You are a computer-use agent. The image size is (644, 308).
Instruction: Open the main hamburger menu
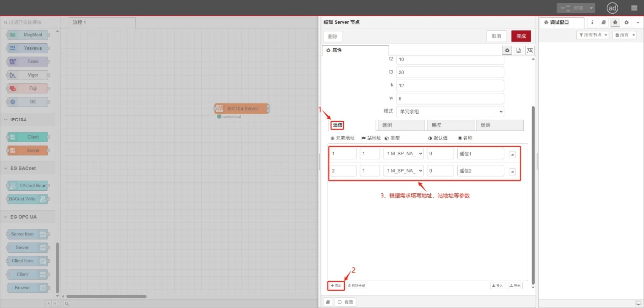tap(634, 8)
